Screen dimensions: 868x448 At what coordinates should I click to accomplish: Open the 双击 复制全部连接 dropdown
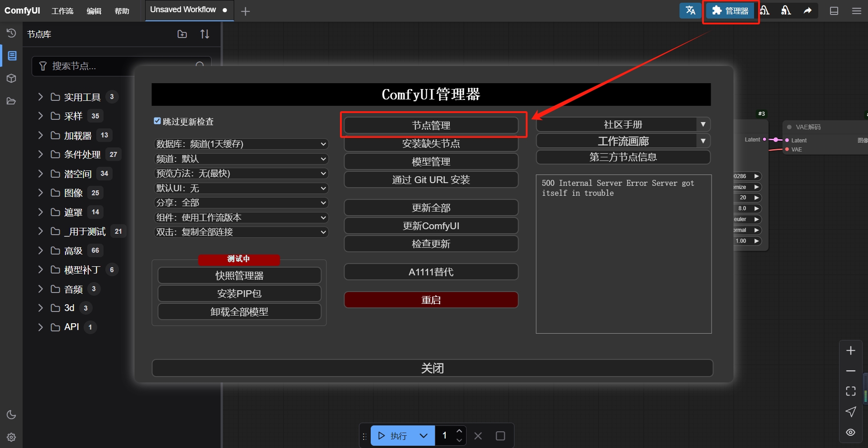[x=241, y=232]
